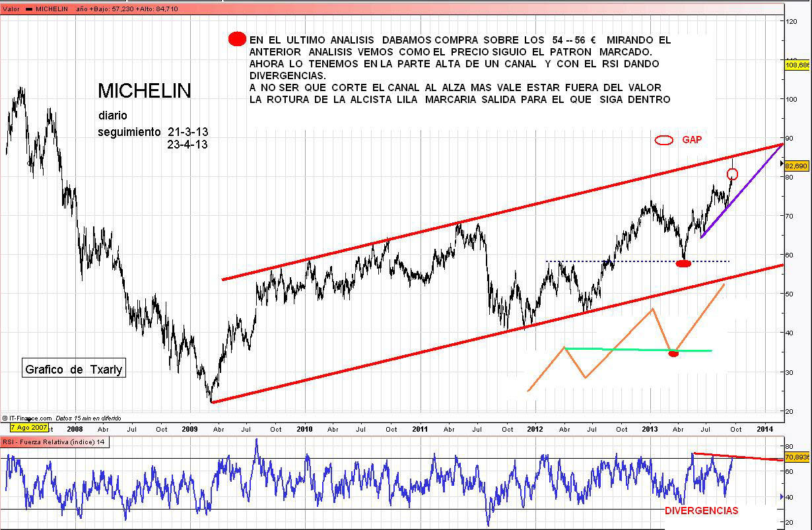
Task: Click the red DIVERGENCIAS label in RSI panel
Action: [701, 511]
